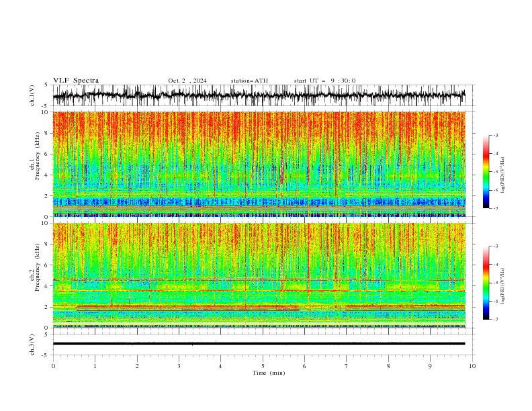Click the time axis tick label "9"
Viewport: 532px width, 411px height.
click(430, 366)
